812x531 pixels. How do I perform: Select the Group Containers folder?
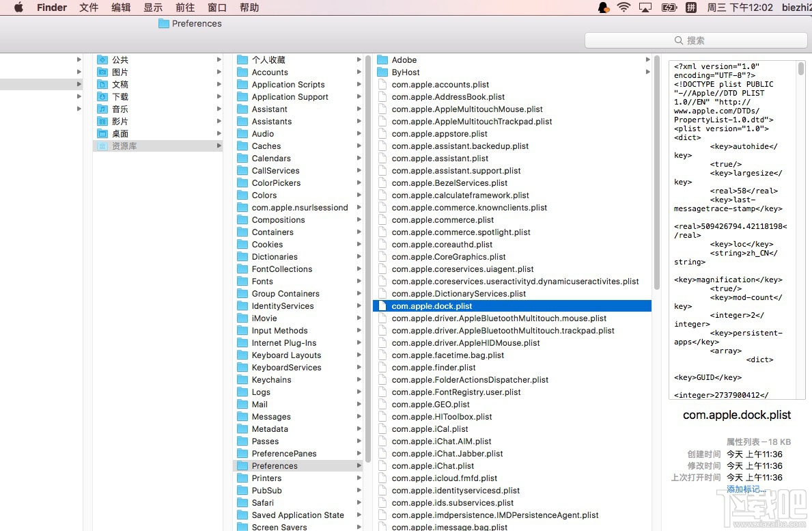285,294
